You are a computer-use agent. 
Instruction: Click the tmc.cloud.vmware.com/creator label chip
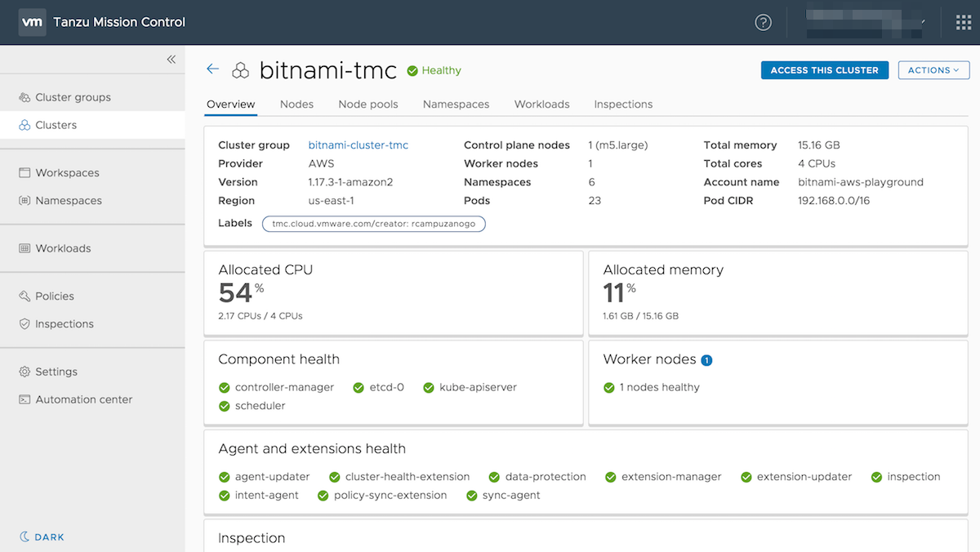click(374, 224)
